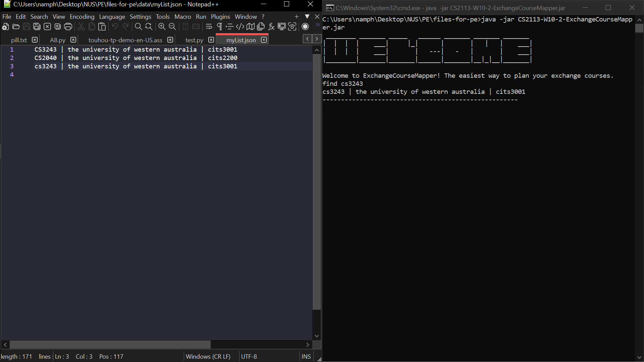This screenshot has height=362, width=644.
Task: Switch to the test.py tab
Action: click(x=194, y=40)
